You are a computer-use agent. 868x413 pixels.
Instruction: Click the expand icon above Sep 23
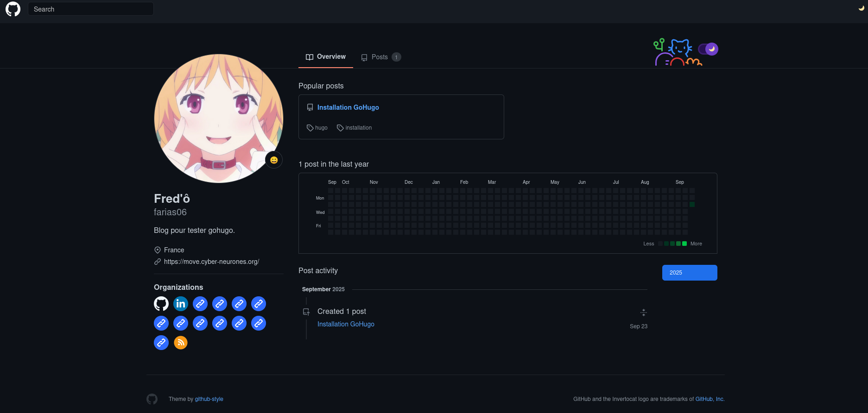pos(643,313)
